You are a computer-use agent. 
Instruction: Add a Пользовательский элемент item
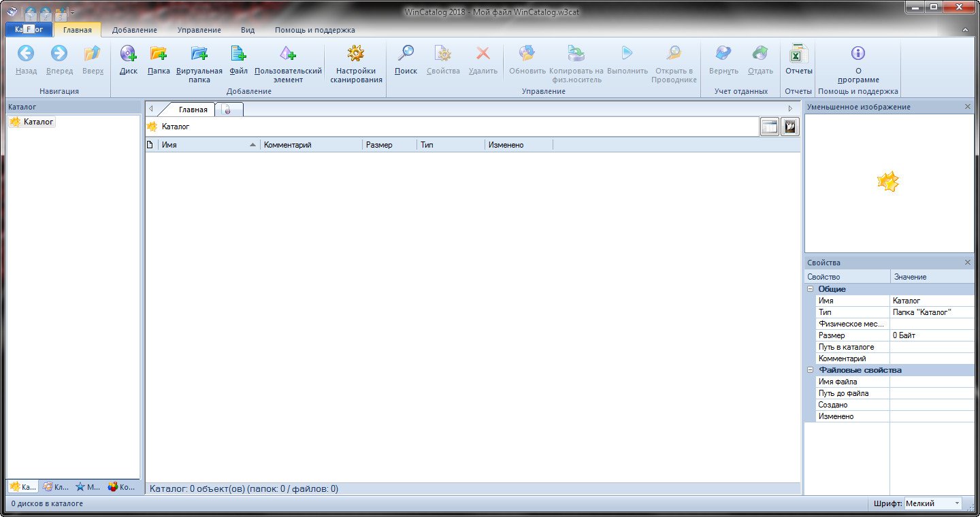288,54
